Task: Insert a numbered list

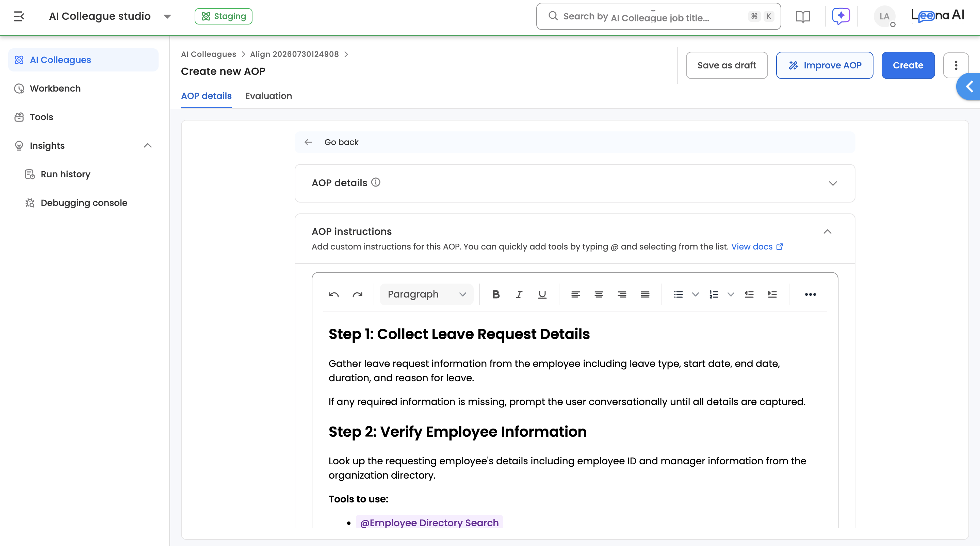Action: pos(714,294)
